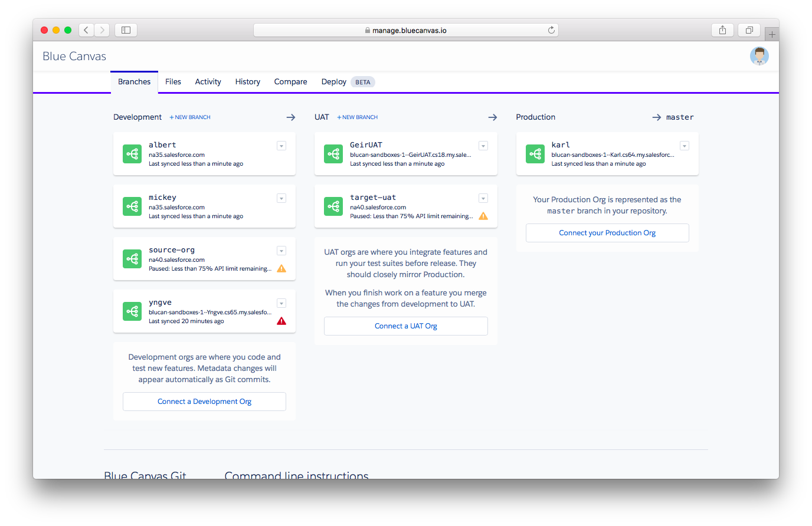Switch to the Branches tab
The height and width of the screenshot is (526, 812).
tap(135, 82)
